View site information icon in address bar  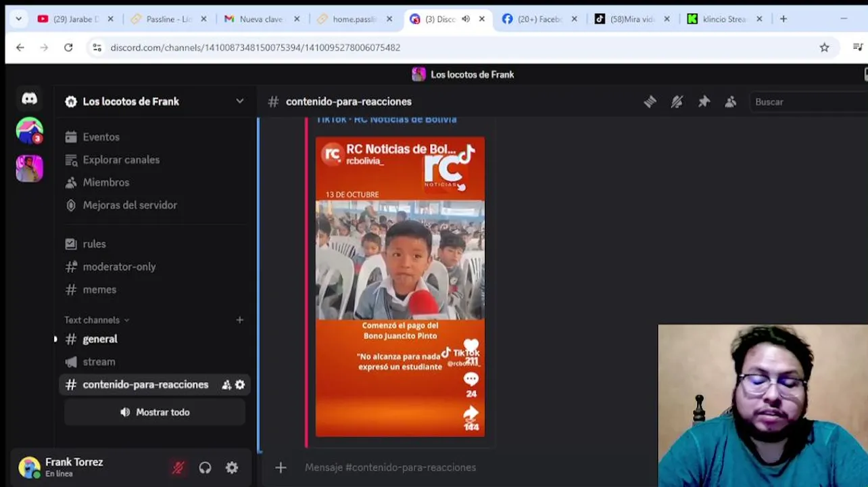97,47
